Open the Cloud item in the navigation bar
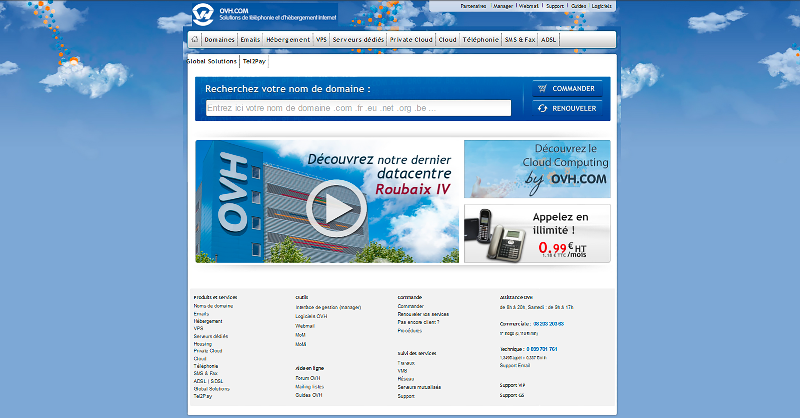This screenshot has width=800, height=418. (447, 39)
